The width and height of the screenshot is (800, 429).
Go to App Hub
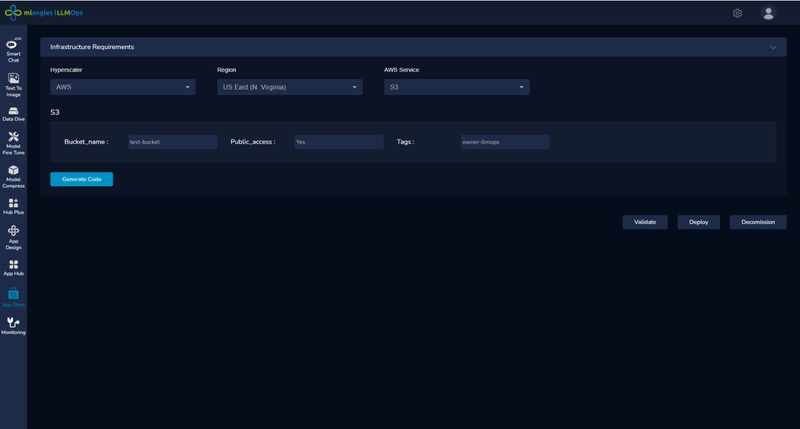13,267
